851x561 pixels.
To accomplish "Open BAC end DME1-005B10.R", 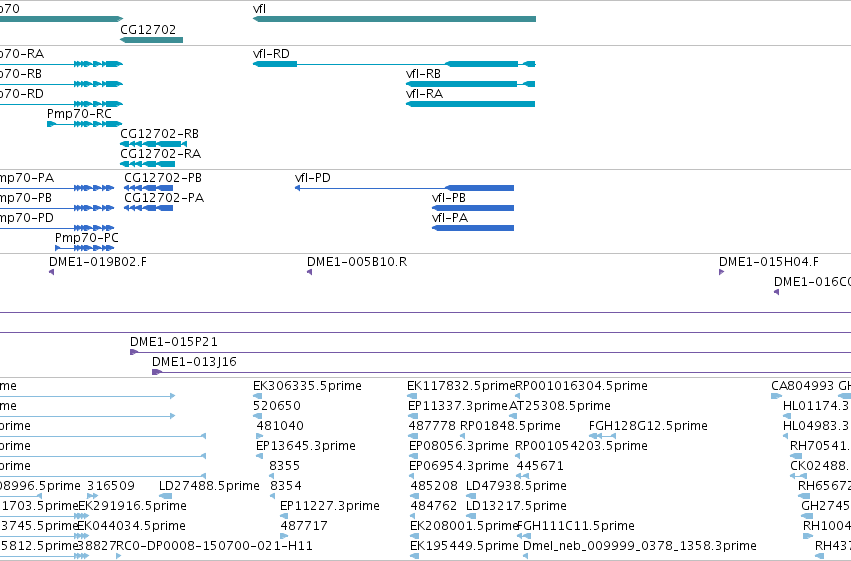I will 357,262.
